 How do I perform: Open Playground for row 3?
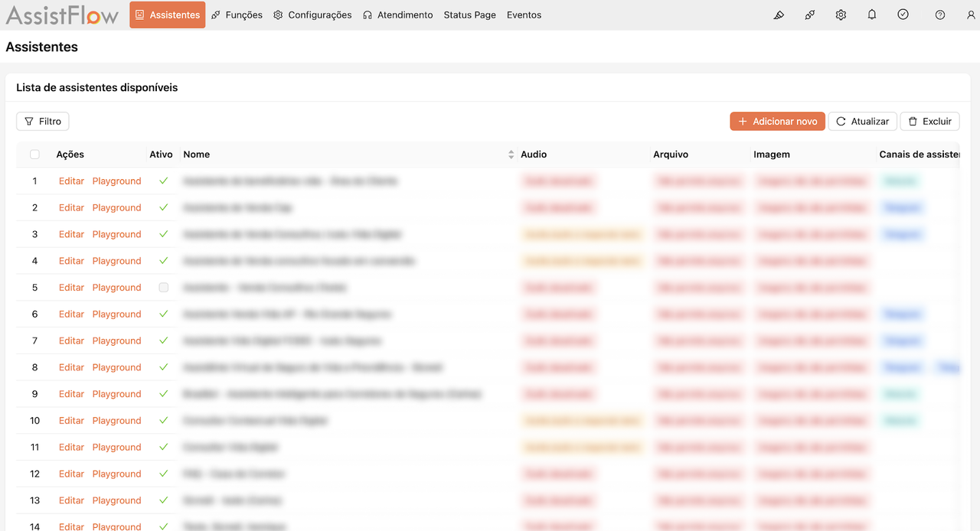pyautogui.click(x=116, y=234)
